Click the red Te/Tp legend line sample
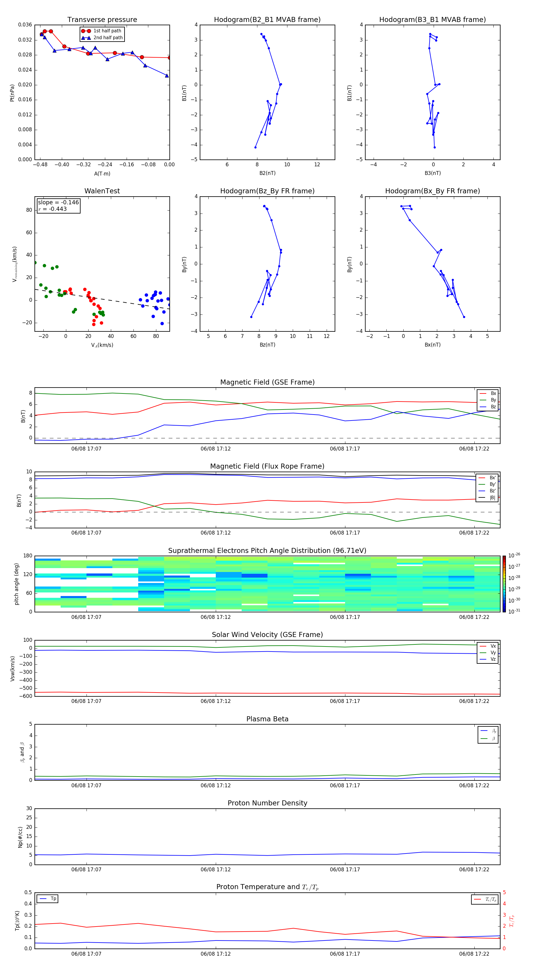This screenshot has width=535, height=980. coord(478,899)
